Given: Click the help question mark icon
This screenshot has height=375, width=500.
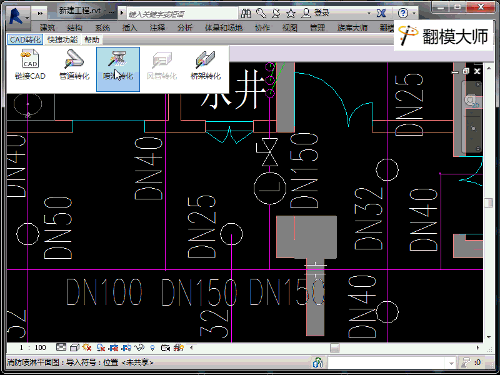Looking at the screenshot, I should coord(403,13).
